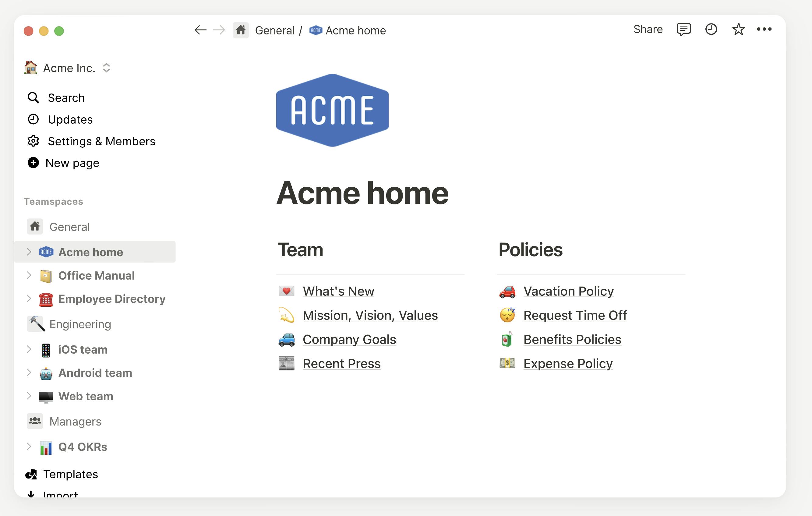Open the comments speech bubble icon
This screenshot has height=516, width=812.
click(x=683, y=29)
